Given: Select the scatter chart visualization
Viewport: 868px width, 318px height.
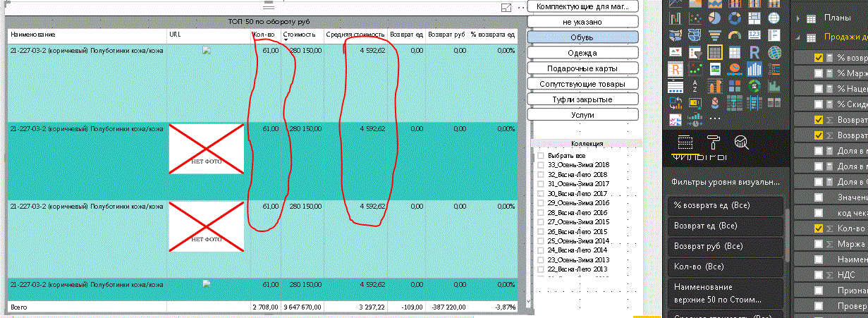Looking at the screenshot, I should [695, 18].
